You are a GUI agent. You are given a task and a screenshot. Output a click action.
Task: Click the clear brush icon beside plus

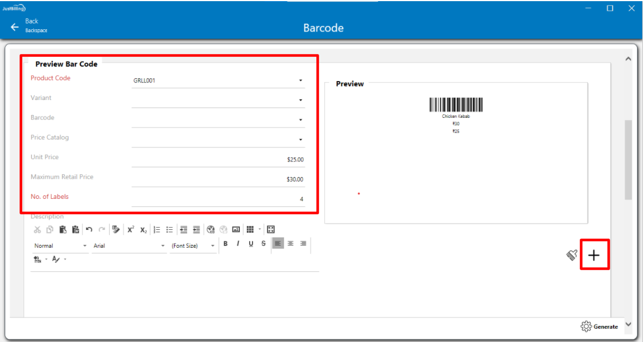[572, 255]
